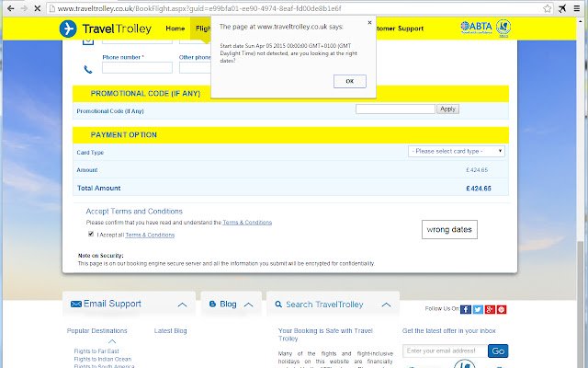
Task: Click the ABTA logo
Action: point(476,27)
